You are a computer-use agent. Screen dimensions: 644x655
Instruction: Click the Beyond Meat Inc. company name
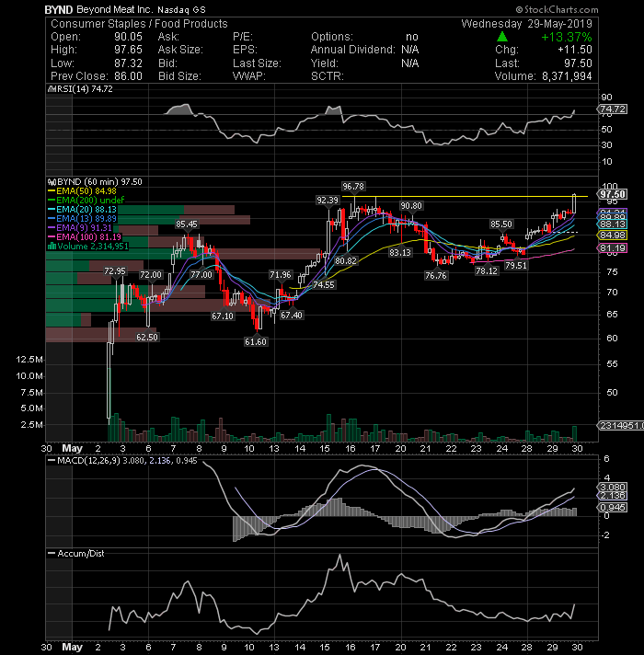(x=115, y=9)
